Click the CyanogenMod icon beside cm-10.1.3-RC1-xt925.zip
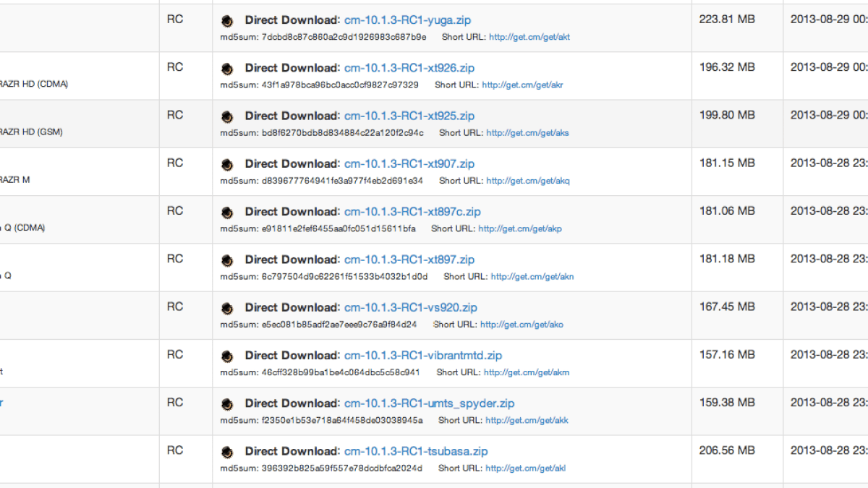Screen dimensions: 868x488 227,116
